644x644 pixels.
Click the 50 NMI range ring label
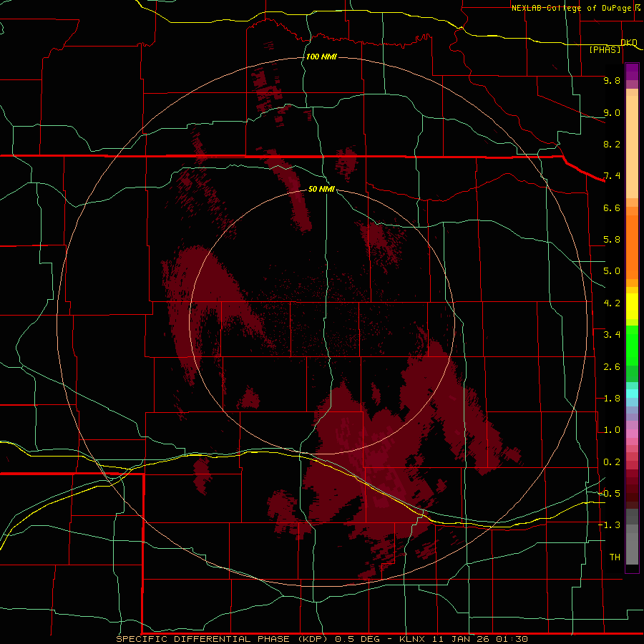[x=321, y=189]
